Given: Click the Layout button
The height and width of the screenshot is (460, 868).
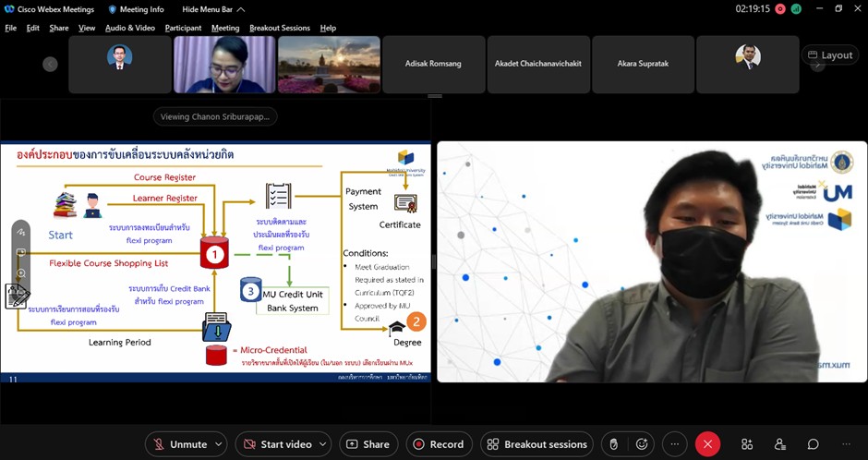Looking at the screenshot, I should [x=829, y=55].
